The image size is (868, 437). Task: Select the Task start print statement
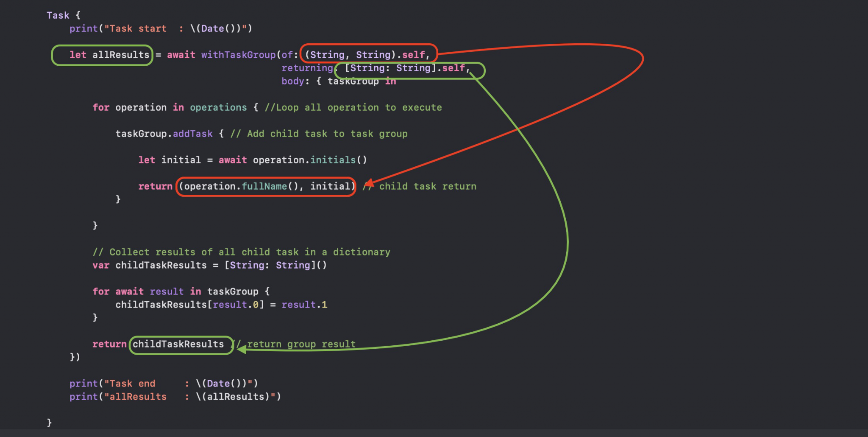(161, 28)
